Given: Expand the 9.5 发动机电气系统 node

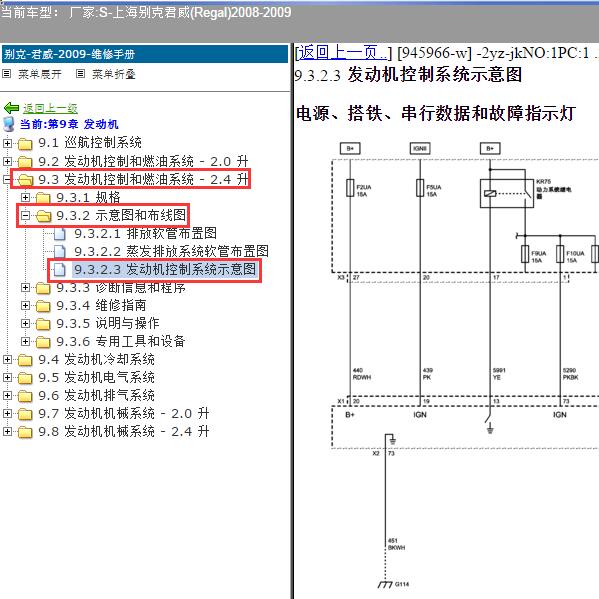Looking at the screenshot, I should pyautogui.click(x=7, y=377).
